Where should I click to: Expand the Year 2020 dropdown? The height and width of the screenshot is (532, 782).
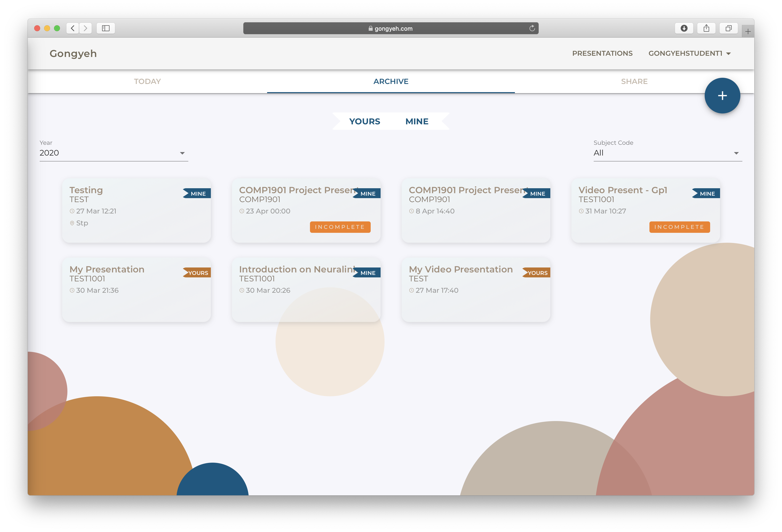coord(114,153)
